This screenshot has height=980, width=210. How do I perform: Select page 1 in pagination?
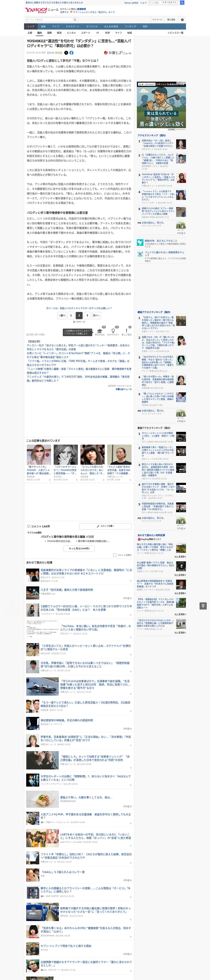pyautogui.click(x=71, y=315)
